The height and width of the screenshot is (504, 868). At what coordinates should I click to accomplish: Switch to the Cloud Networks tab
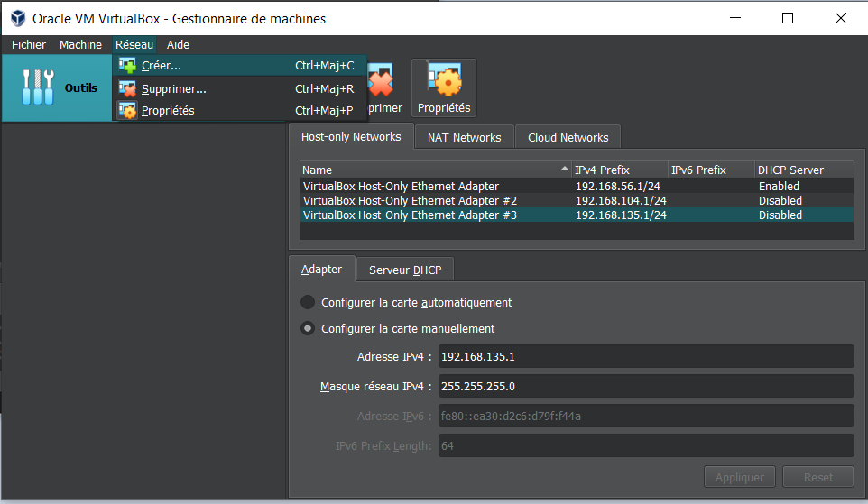coord(568,137)
